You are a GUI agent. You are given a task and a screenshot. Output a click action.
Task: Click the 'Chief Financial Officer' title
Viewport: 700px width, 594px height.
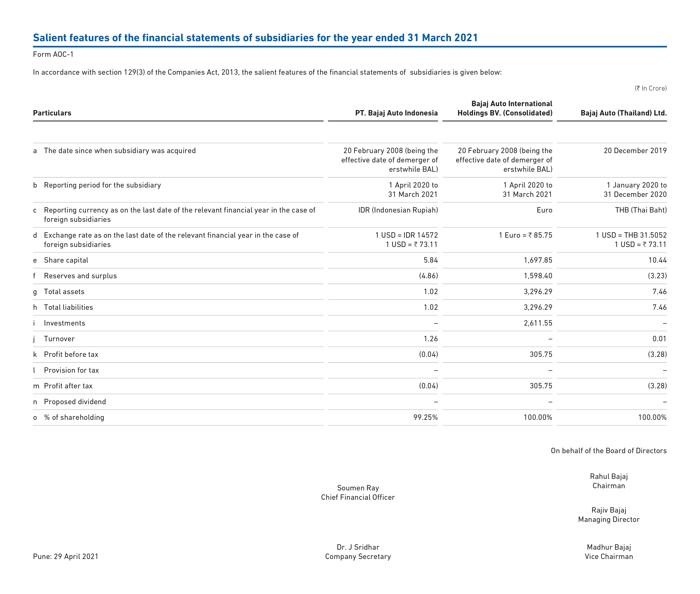pyautogui.click(x=358, y=497)
